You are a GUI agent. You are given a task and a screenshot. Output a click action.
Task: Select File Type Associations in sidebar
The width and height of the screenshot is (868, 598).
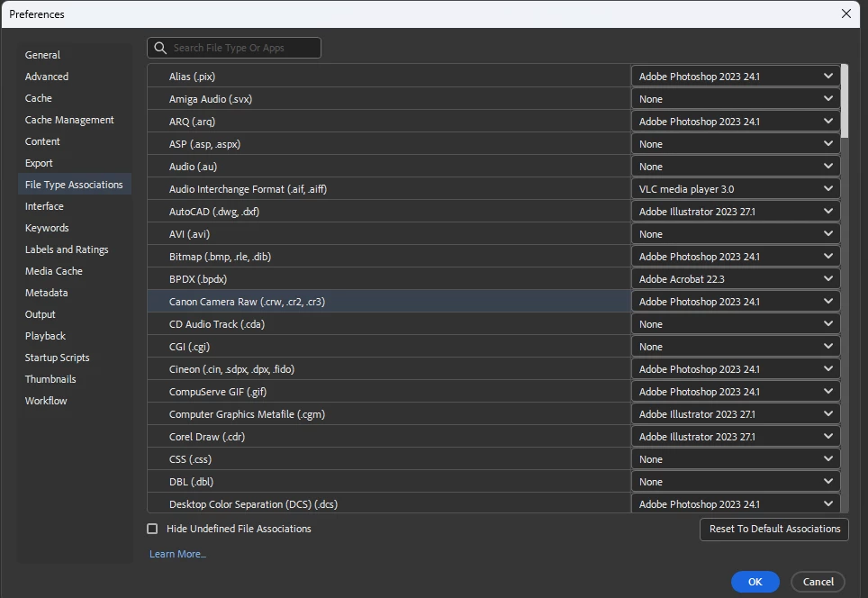[x=74, y=185]
